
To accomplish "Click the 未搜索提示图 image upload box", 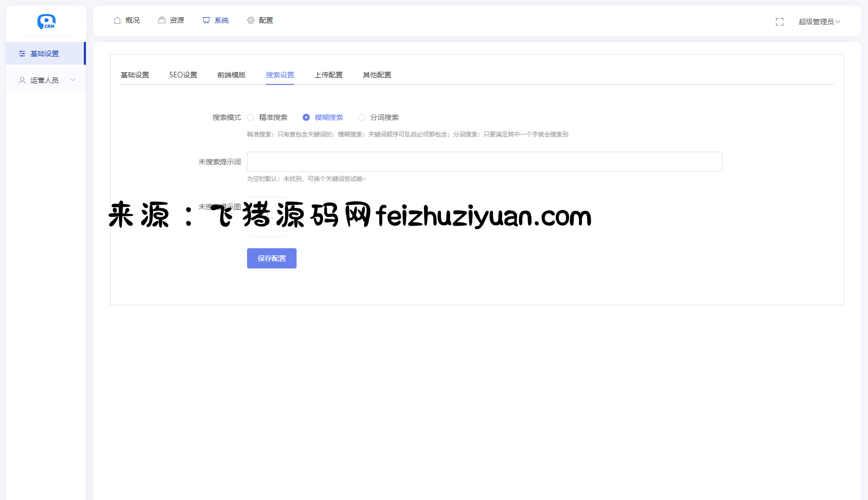I will [267, 217].
